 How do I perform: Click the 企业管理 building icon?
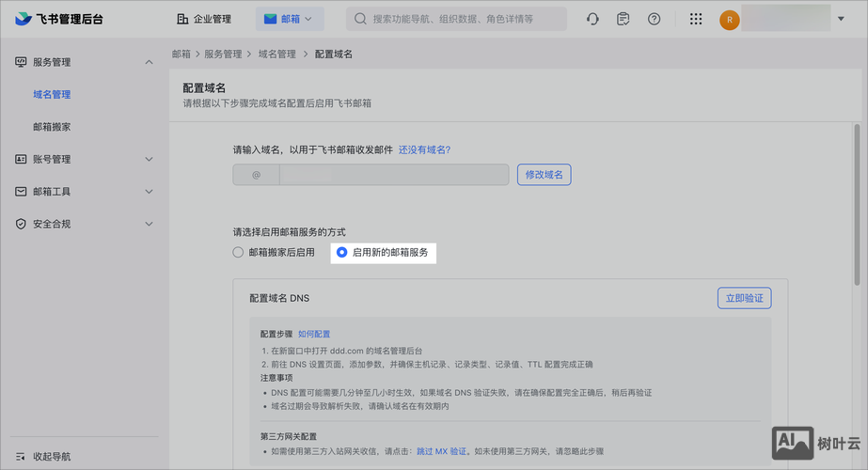tap(182, 19)
